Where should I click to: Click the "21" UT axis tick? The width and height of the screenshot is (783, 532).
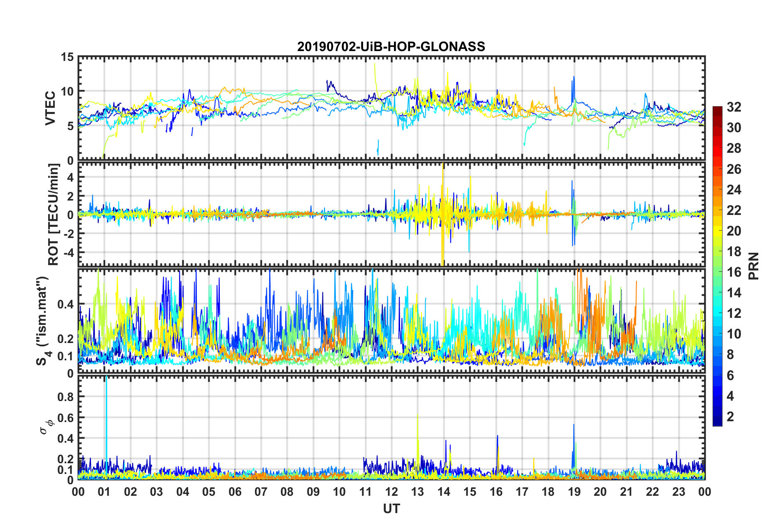click(x=627, y=492)
